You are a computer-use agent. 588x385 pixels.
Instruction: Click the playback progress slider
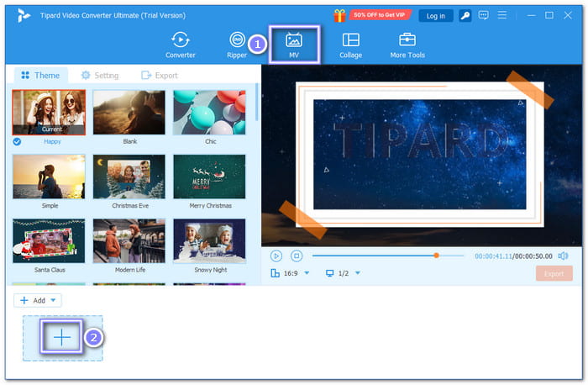388,256
